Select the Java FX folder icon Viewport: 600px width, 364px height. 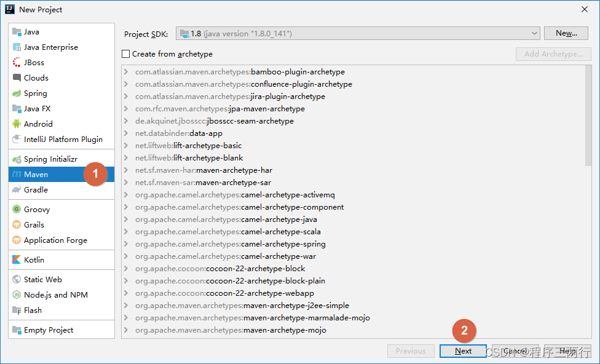[17, 109]
